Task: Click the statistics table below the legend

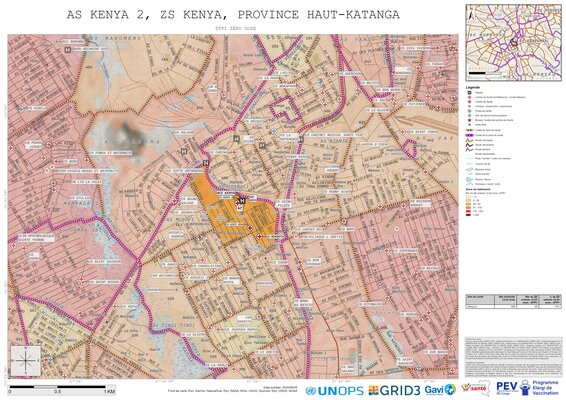Action: point(513,301)
